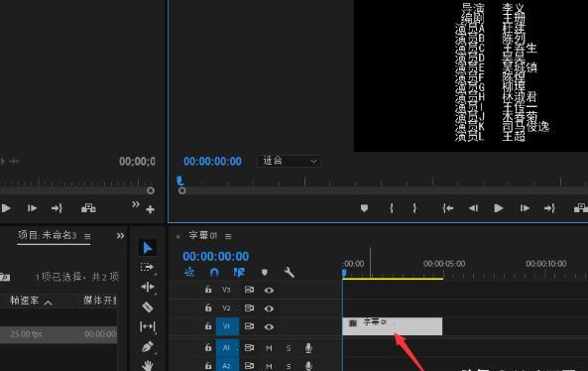Add marker in timeline header
Screen dimensions: 588x371
pyautogui.click(x=265, y=273)
